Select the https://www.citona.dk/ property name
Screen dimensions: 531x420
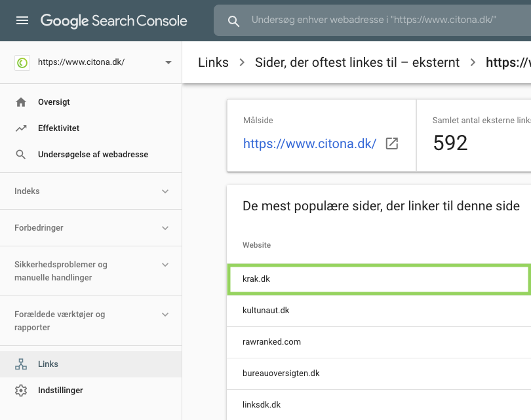pos(81,62)
